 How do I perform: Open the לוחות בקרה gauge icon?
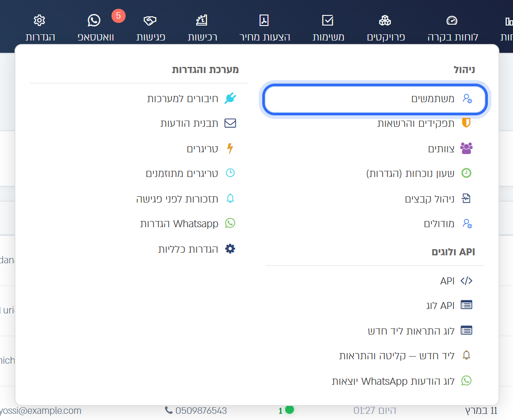point(452,20)
